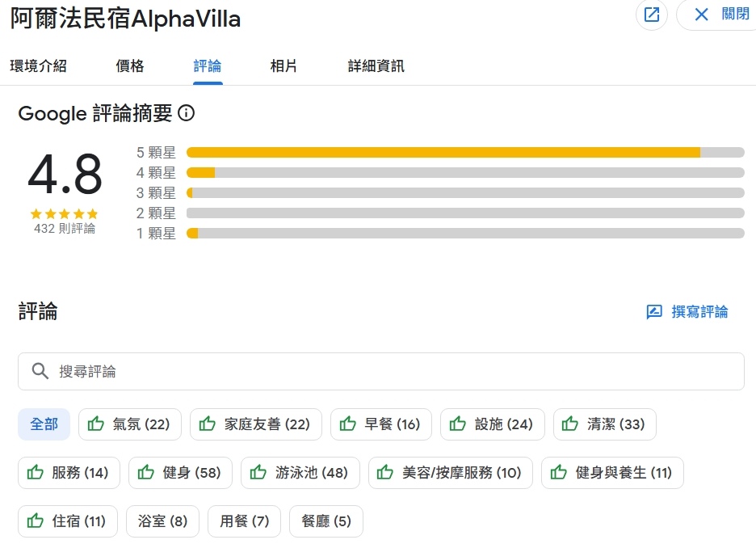Focus the 搜尋評論 search field
Image resolution: width=756 pixels, height=544 pixels.
tap(388, 371)
